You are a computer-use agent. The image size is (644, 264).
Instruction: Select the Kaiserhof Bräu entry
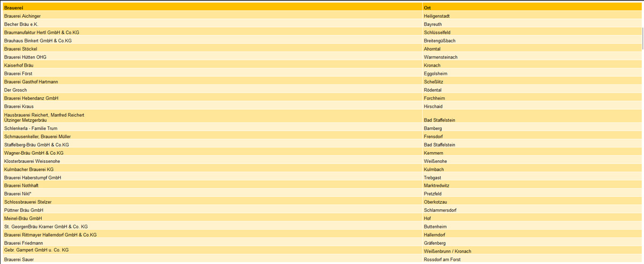tap(19, 65)
